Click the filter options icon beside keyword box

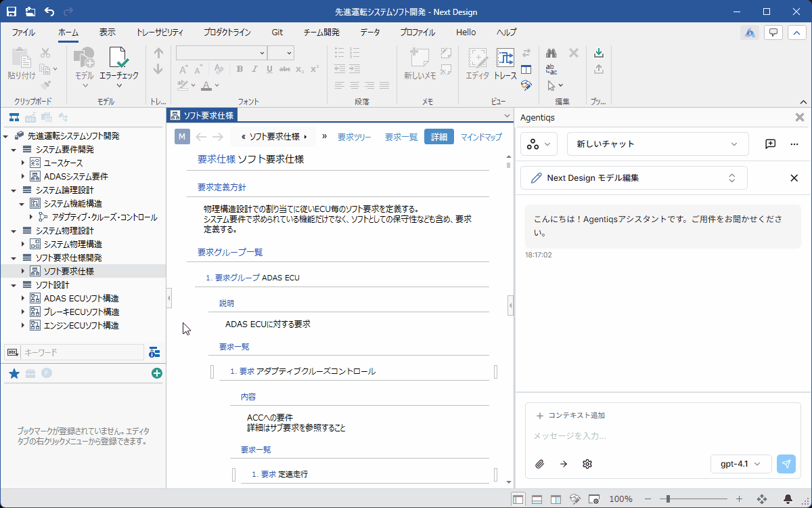pos(154,352)
